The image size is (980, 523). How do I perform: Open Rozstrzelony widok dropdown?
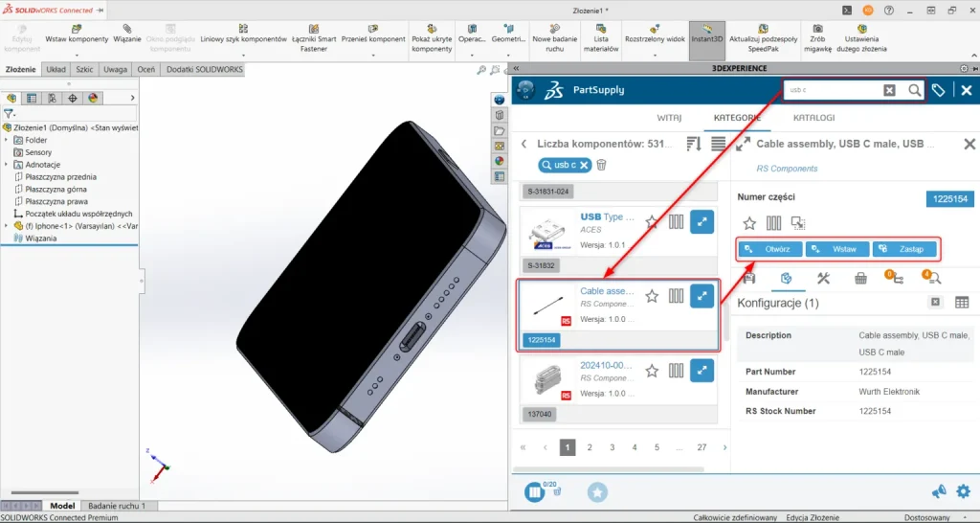[655, 55]
